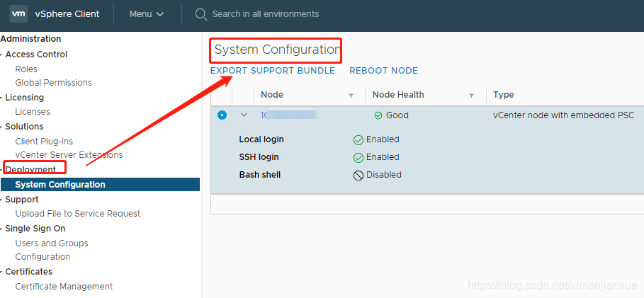Open Roles in the sidebar
Screen dimensions: 644x298
pyautogui.click(x=26, y=69)
